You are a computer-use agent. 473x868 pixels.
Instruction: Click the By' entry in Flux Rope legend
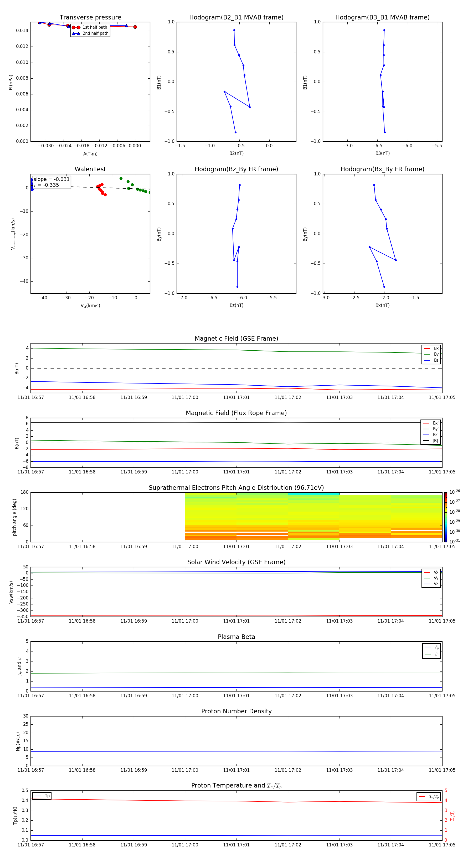pyautogui.click(x=431, y=429)
